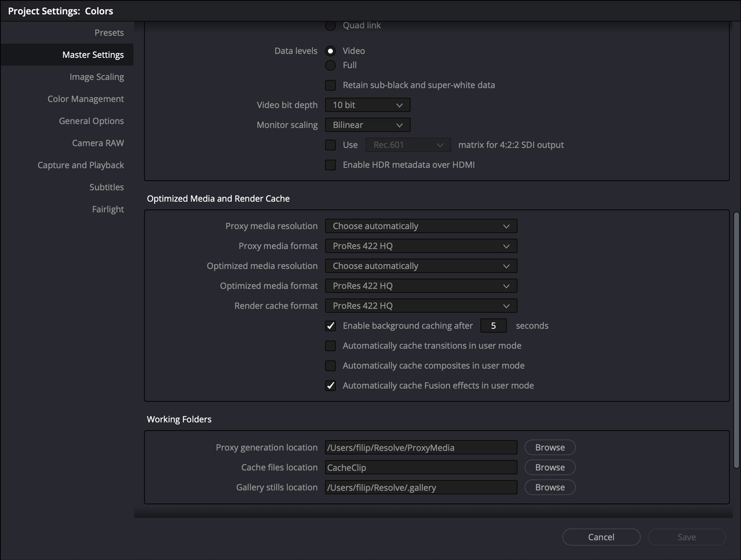
Task: Edit the background caching seconds value
Action: click(493, 325)
